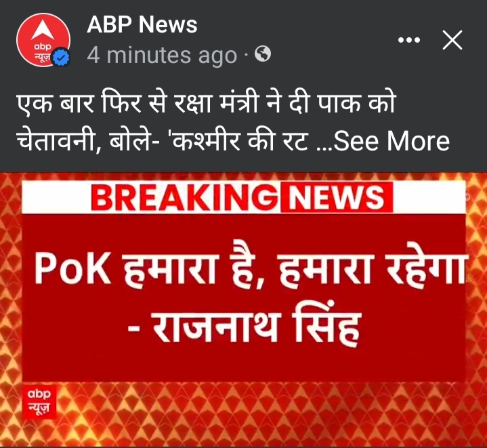Open the ABP News profile picture
The height and width of the screenshot is (448, 487).
click(43, 40)
